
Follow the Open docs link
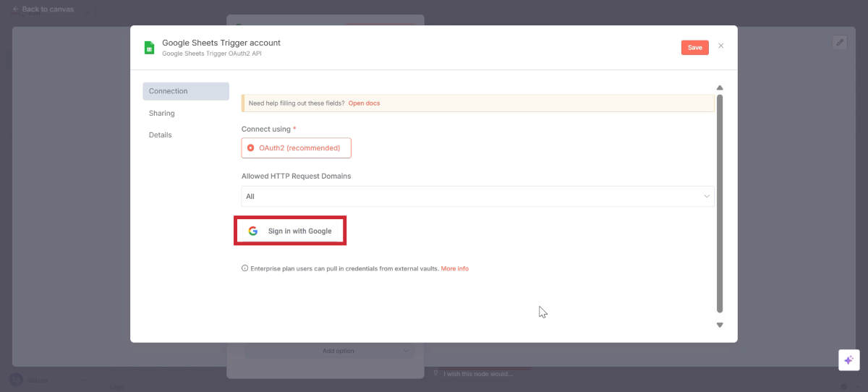tap(364, 103)
